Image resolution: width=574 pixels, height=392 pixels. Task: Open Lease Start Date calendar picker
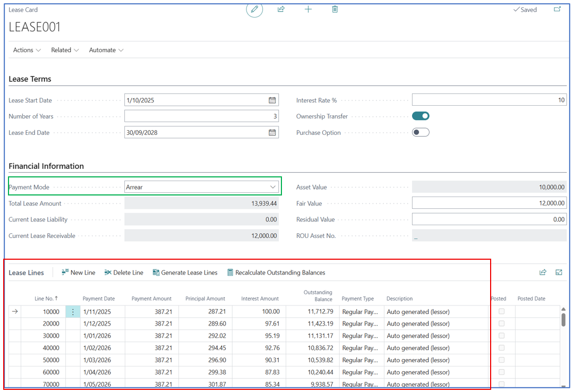[x=272, y=100]
